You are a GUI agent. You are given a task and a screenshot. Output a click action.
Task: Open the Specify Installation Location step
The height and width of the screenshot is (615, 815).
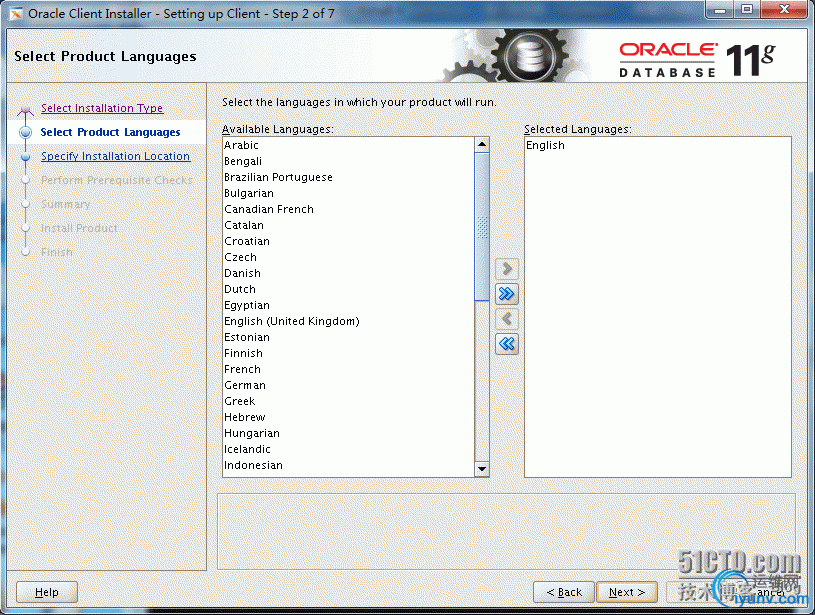pos(115,156)
